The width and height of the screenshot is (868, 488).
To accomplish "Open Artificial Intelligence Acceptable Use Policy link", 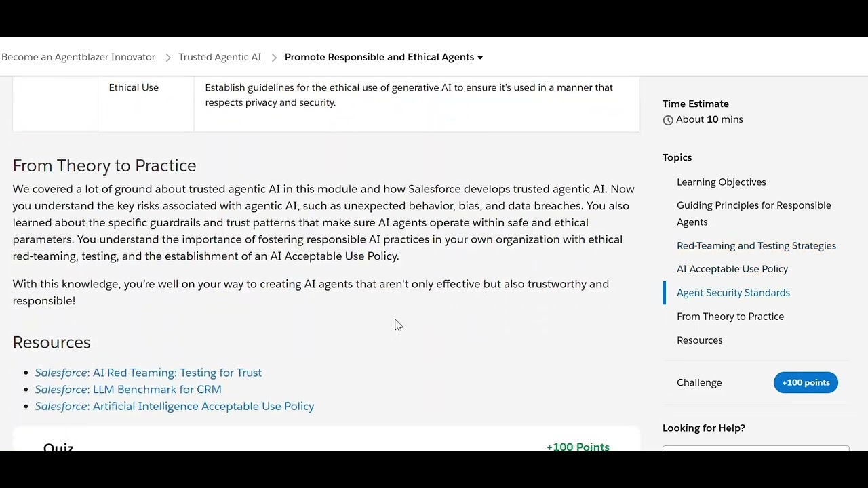I will coord(174,406).
